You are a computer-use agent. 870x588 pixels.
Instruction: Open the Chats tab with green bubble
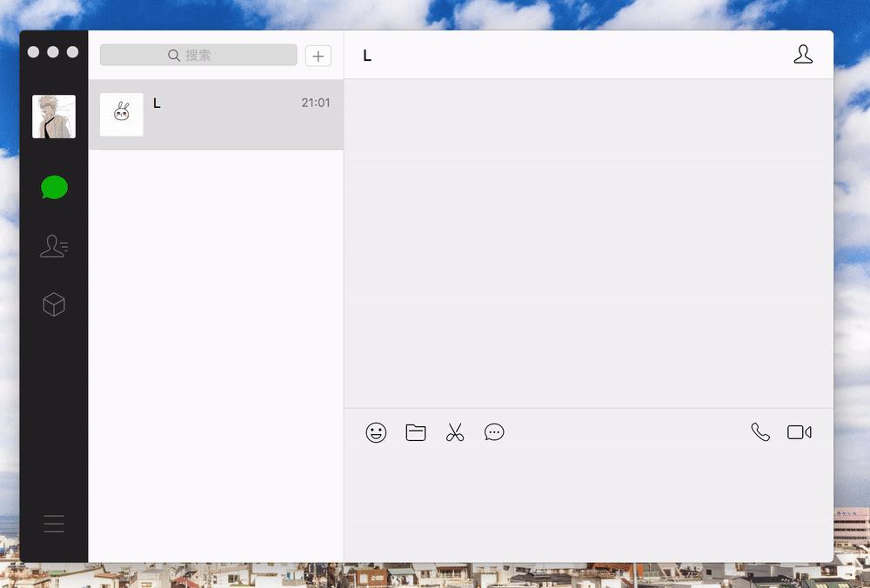click(x=54, y=188)
